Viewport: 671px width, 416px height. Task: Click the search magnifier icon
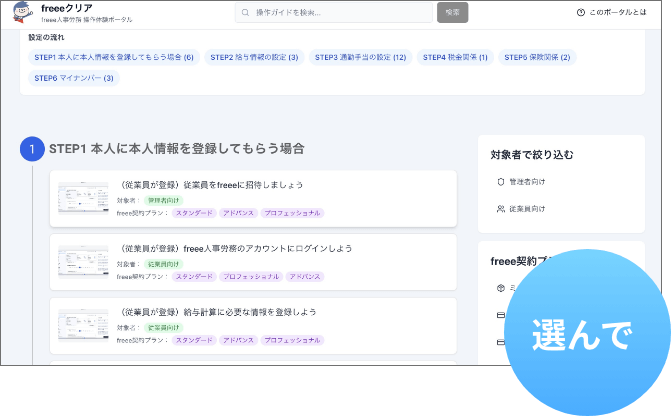[x=246, y=13]
